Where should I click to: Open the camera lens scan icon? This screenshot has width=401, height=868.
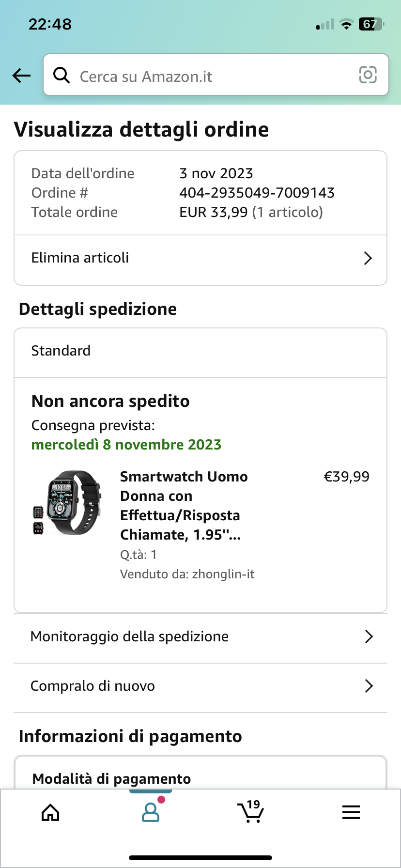pos(368,75)
